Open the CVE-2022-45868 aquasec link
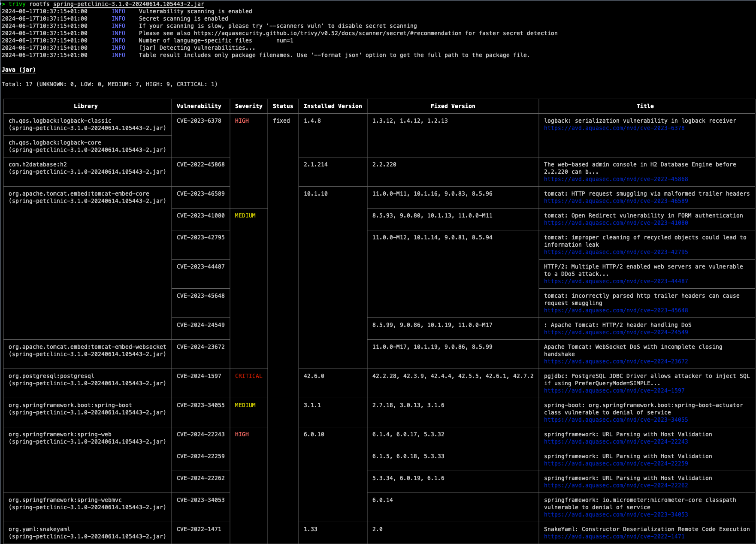The image size is (756, 544). [616, 179]
